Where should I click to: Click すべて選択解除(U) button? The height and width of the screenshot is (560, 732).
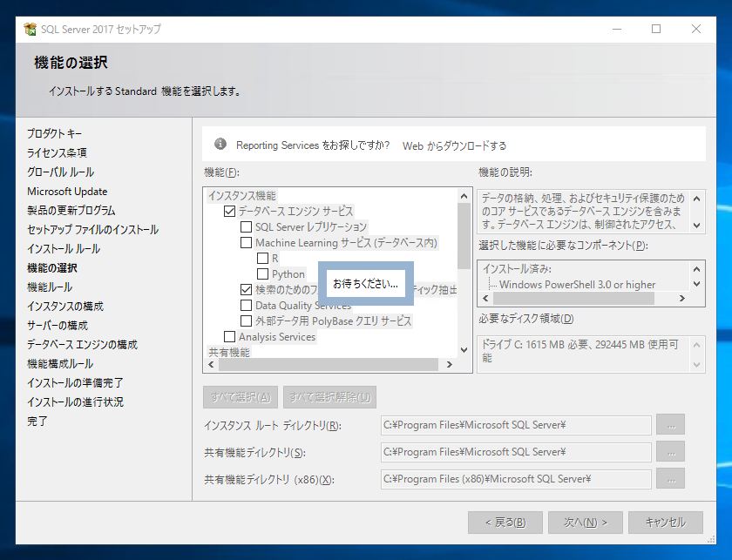329,397
